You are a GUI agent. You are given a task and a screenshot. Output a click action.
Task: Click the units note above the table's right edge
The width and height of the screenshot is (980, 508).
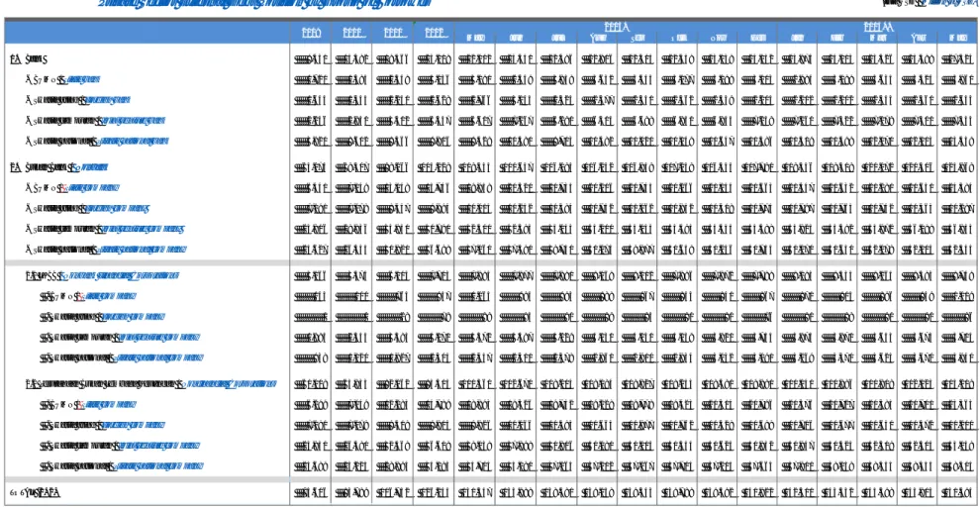[x=930, y=3]
